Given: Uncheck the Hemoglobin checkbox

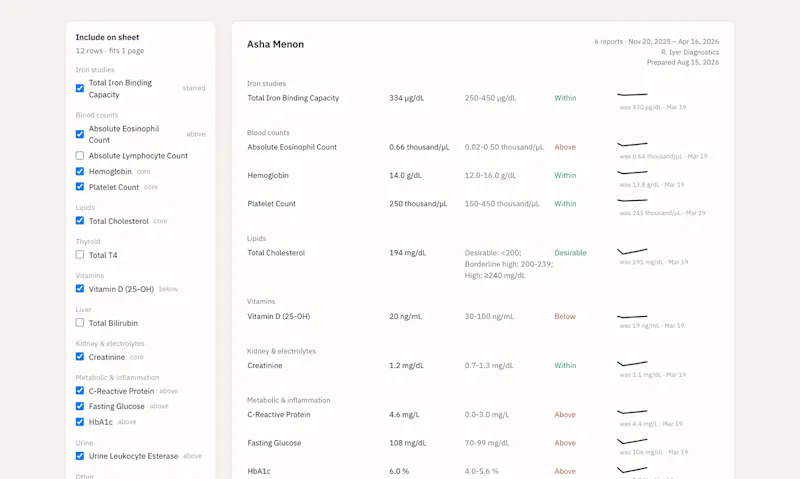Looking at the screenshot, I should pyautogui.click(x=80, y=171).
